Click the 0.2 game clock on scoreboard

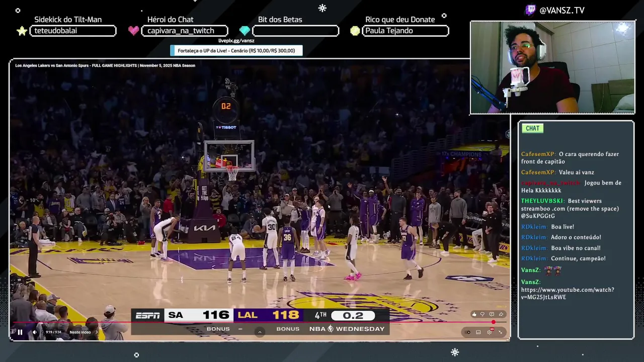coord(353,316)
